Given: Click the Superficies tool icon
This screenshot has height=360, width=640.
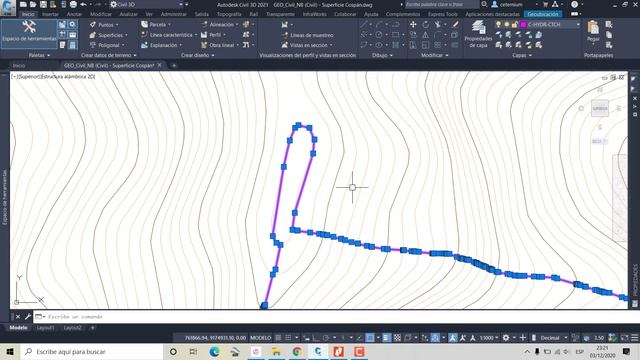Looking at the screenshot, I should point(93,35).
